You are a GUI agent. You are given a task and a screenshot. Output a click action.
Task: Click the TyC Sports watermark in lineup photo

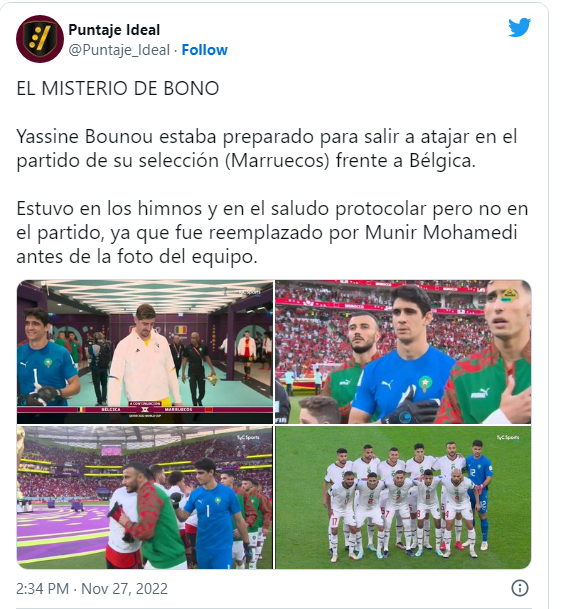point(508,438)
